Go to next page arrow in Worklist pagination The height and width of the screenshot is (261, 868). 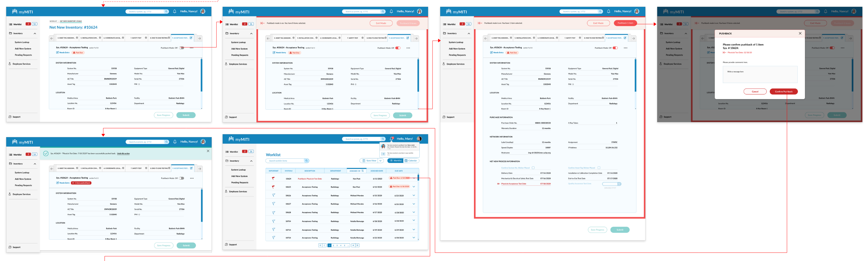pos(353,245)
